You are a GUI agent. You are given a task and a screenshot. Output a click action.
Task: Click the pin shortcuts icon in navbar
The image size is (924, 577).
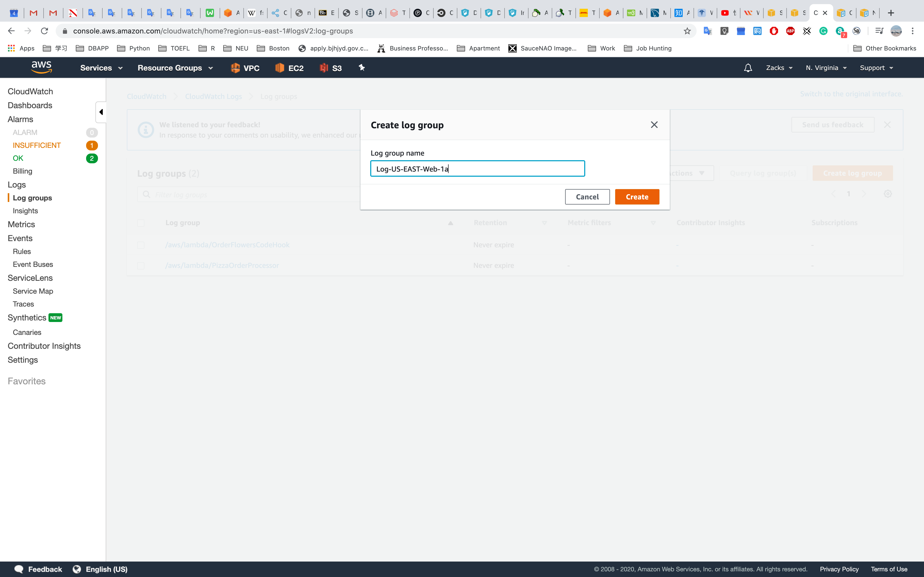(361, 67)
